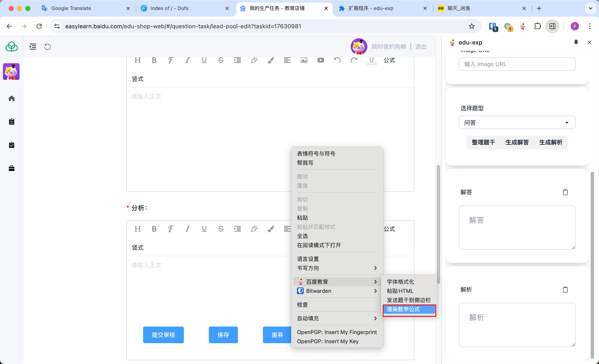Open the home icon in the left sidebar
This screenshot has height=364, width=599.
pyautogui.click(x=11, y=98)
